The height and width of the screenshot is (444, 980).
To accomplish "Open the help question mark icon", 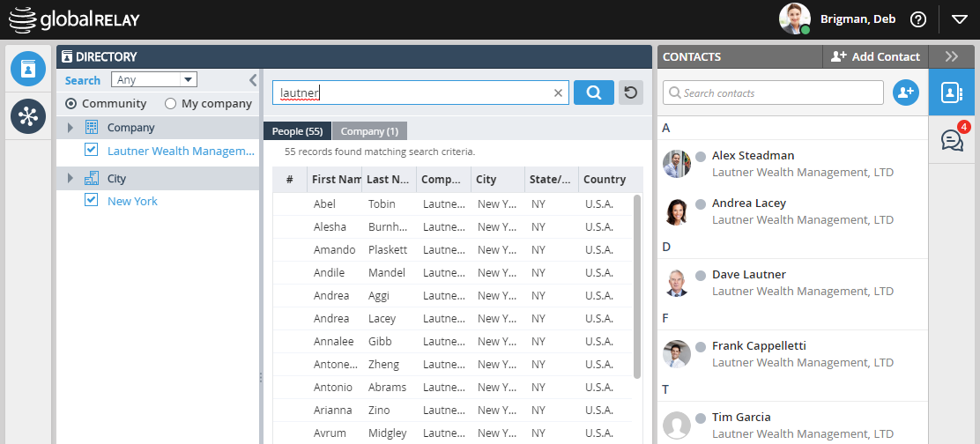I will pyautogui.click(x=918, y=19).
